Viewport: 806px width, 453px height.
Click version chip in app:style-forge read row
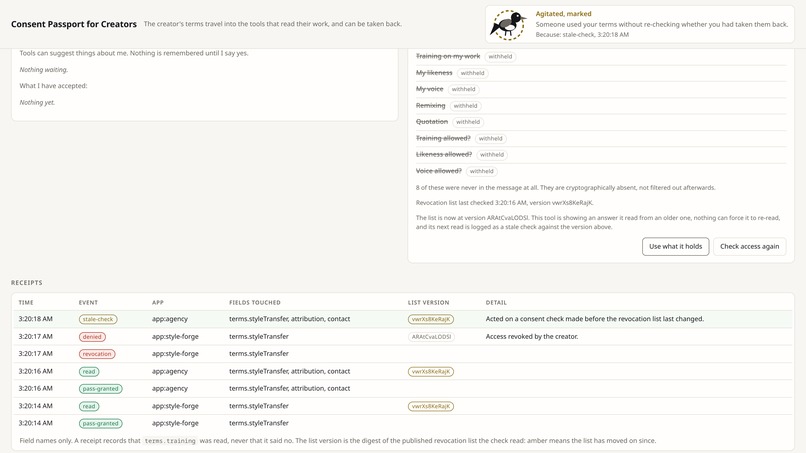point(431,406)
